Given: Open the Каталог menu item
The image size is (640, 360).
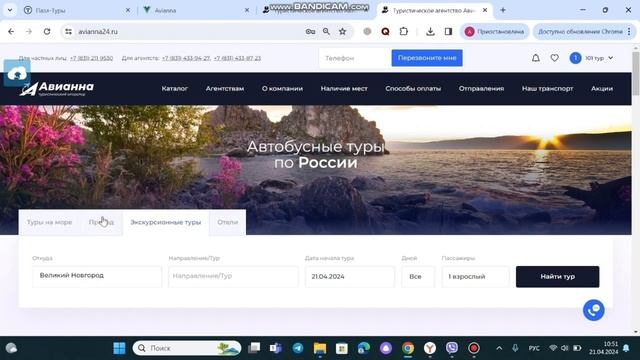Looking at the screenshot, I should (x=175, y=89).
